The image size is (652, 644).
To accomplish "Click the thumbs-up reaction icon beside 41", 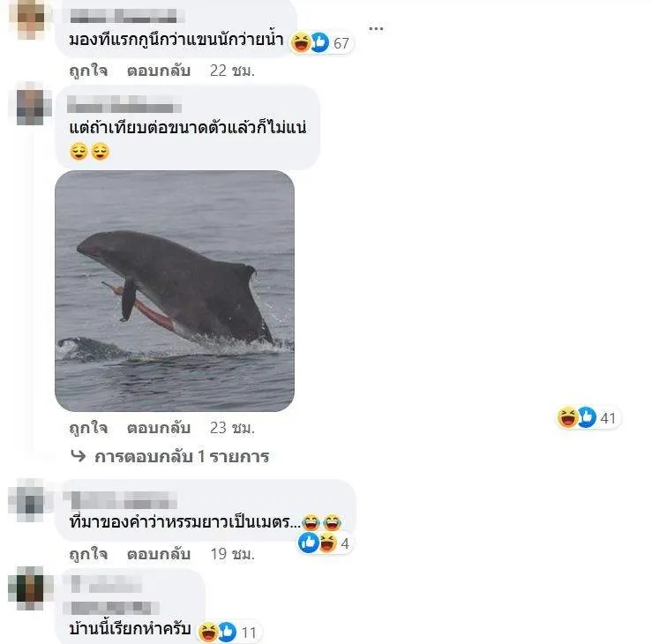I will click(587, 417).
